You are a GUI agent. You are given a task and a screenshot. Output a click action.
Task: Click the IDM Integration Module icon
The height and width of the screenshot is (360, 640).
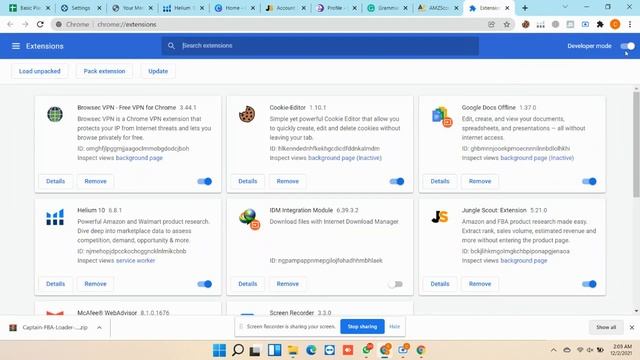(x=249, y=219)
